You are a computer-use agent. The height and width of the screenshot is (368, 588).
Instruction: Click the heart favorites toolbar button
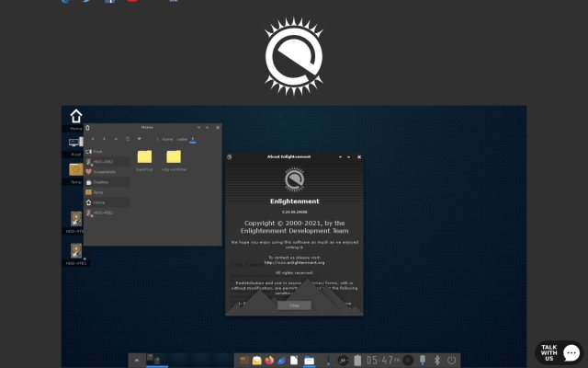139,139
